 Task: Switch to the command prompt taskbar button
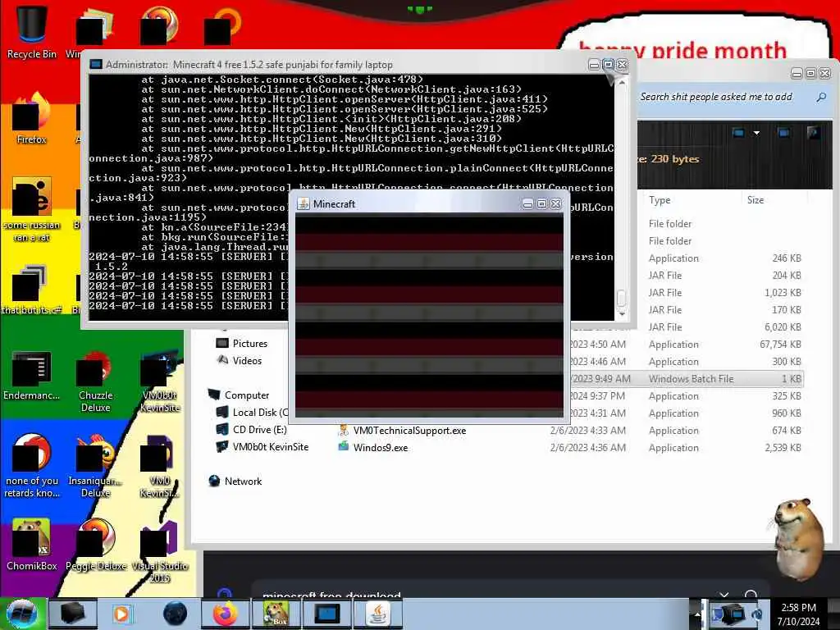(326, 614)
